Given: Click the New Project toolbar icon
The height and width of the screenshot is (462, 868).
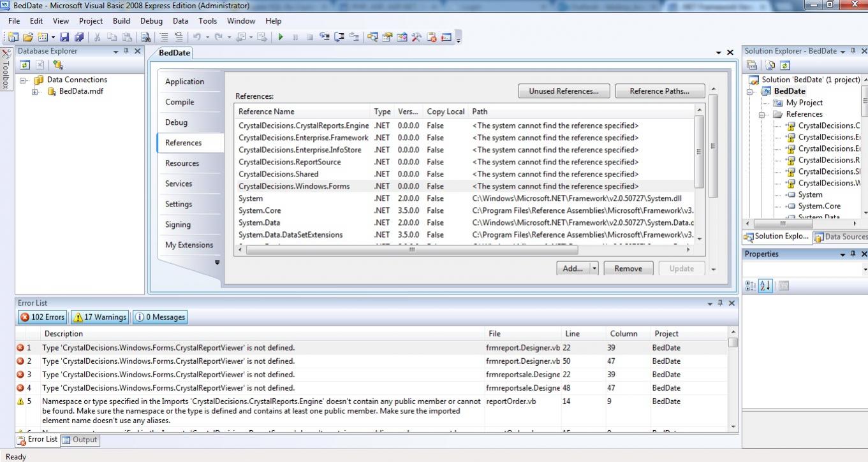Looking at the screenshot, I should coord(13,37).
